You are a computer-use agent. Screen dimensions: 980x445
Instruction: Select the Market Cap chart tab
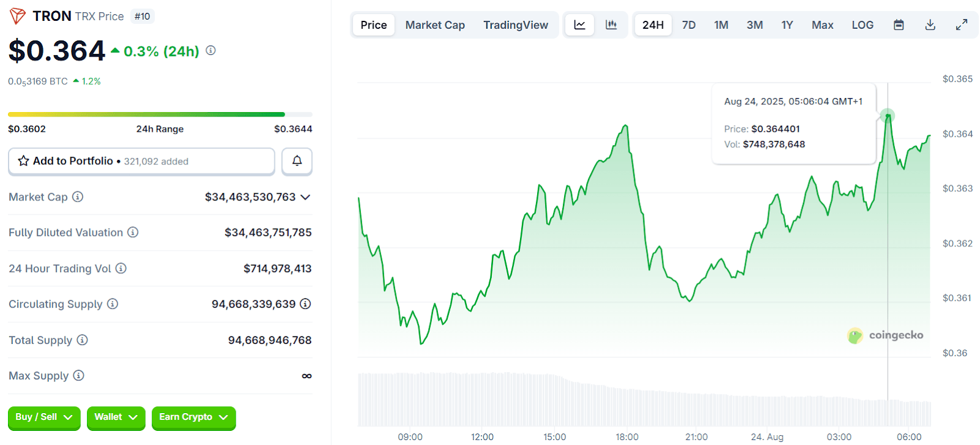coord(435,25)
